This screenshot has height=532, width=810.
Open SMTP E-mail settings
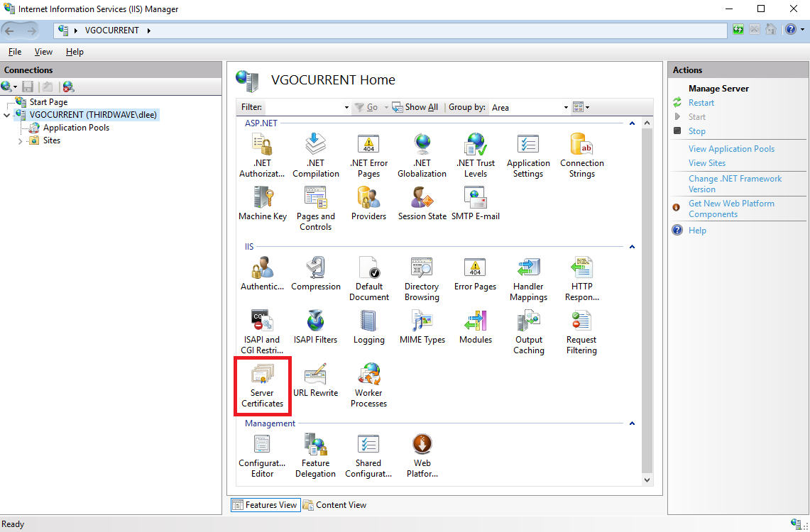[475, 204]
